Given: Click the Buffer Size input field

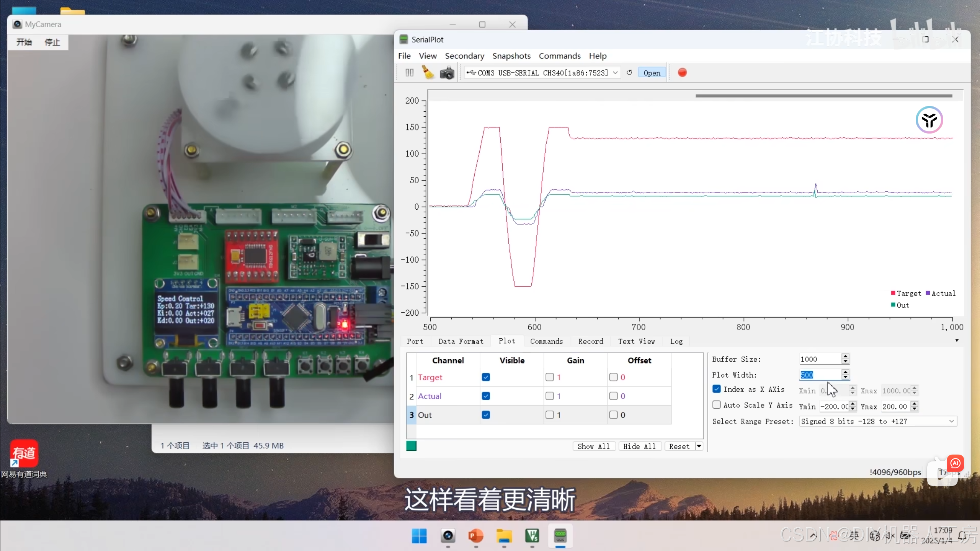Looking at the screenshot, I should (820, 359).
